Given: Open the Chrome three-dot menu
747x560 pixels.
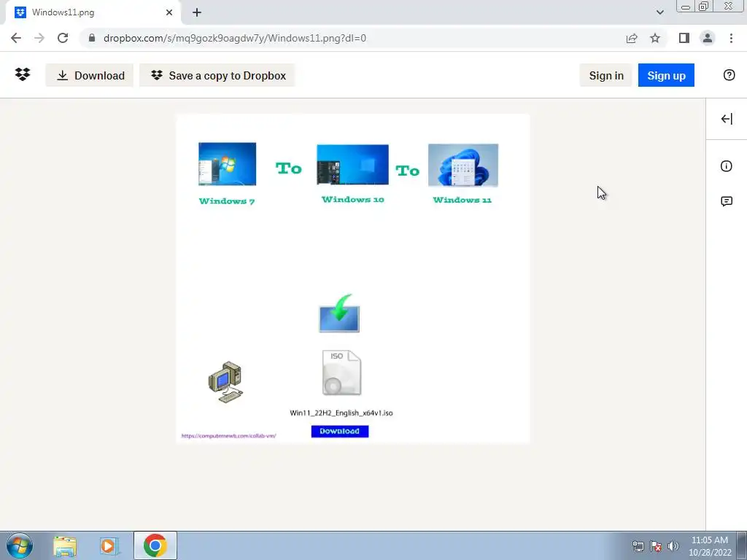Looking at the screenshot, I should click(x=731, y=38).
